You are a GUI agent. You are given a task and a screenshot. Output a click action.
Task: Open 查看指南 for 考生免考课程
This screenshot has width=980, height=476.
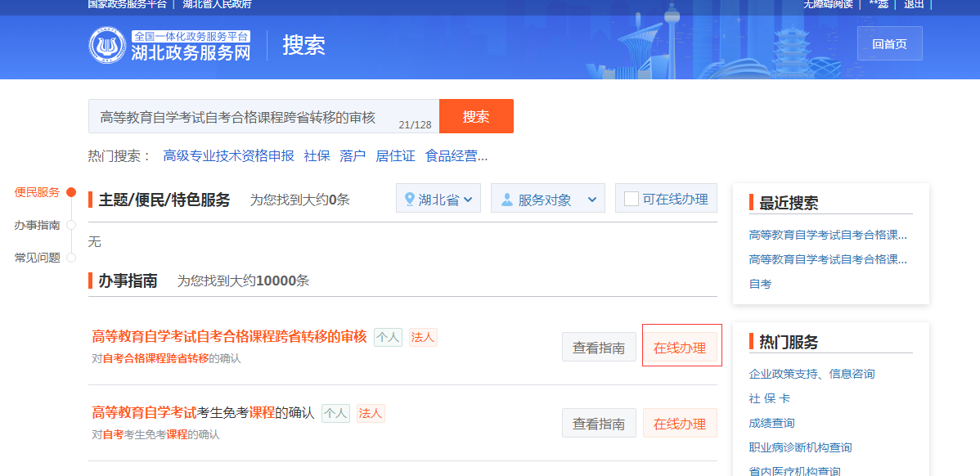(x=599, y=423)
